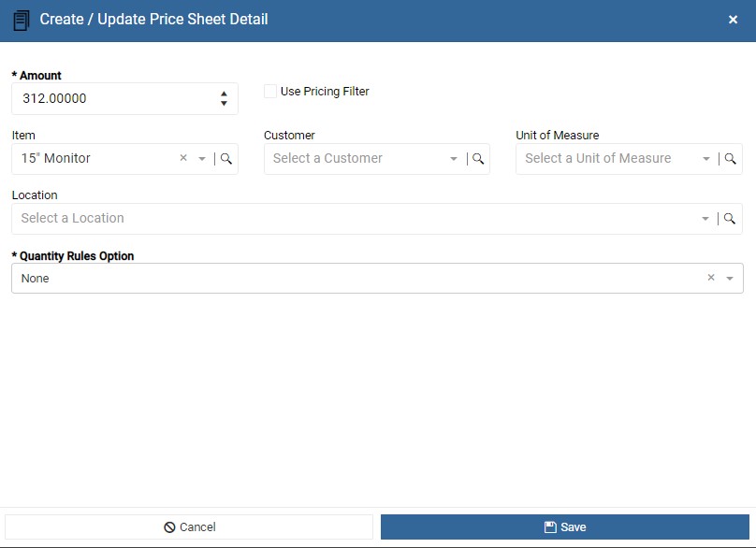
Task: Clear the 15" Monitor item selection
Action: 183,158
